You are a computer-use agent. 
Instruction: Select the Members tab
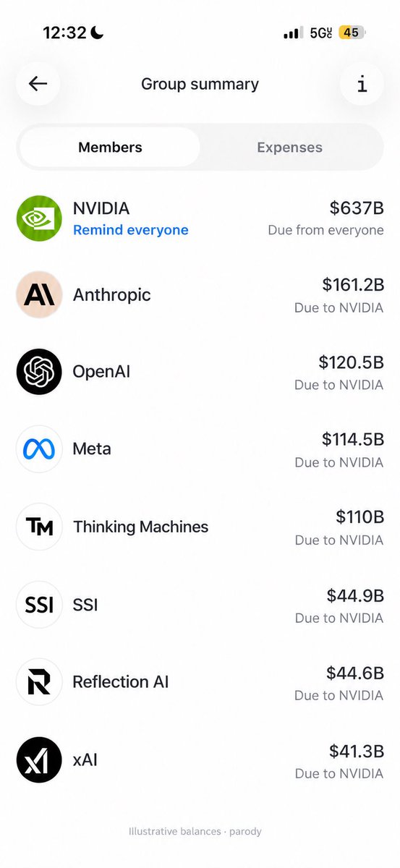(x=110, y=147)
